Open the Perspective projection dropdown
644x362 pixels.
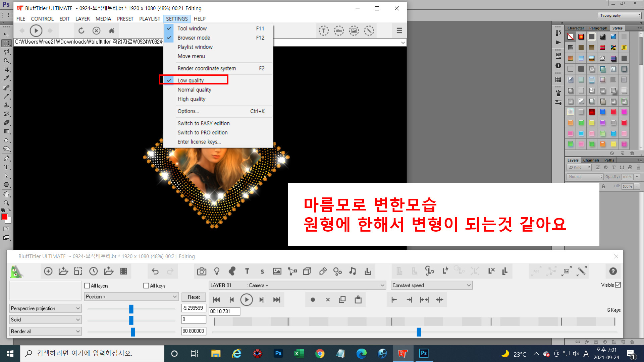click(x=45, y=308)
